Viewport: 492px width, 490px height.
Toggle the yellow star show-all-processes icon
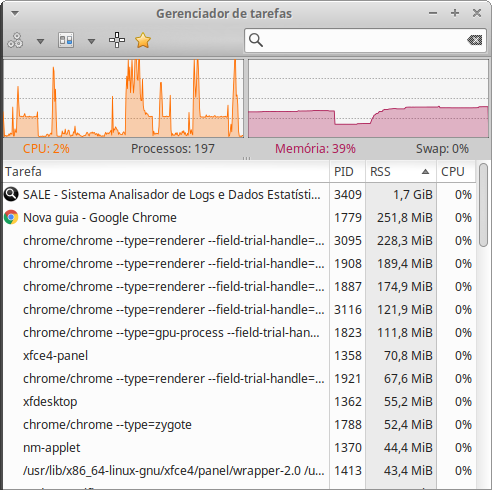(143, 40)
